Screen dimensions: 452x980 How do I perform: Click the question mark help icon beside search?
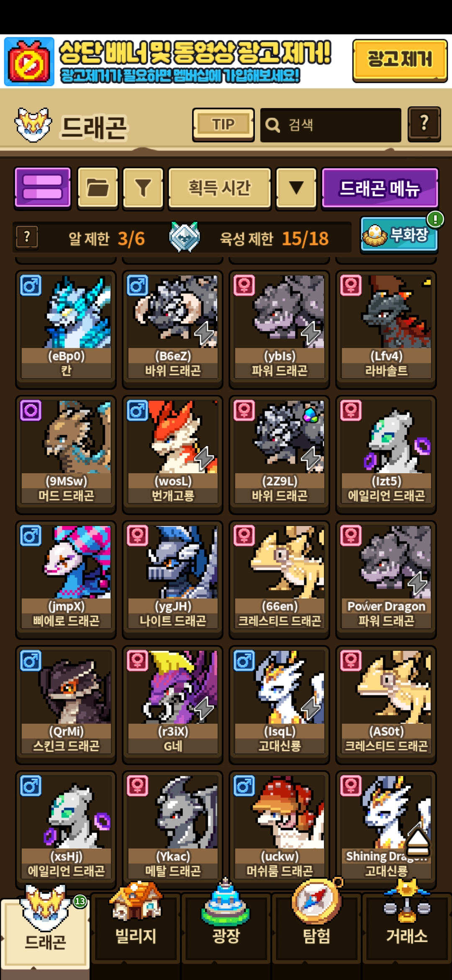[x=424, y=124]
